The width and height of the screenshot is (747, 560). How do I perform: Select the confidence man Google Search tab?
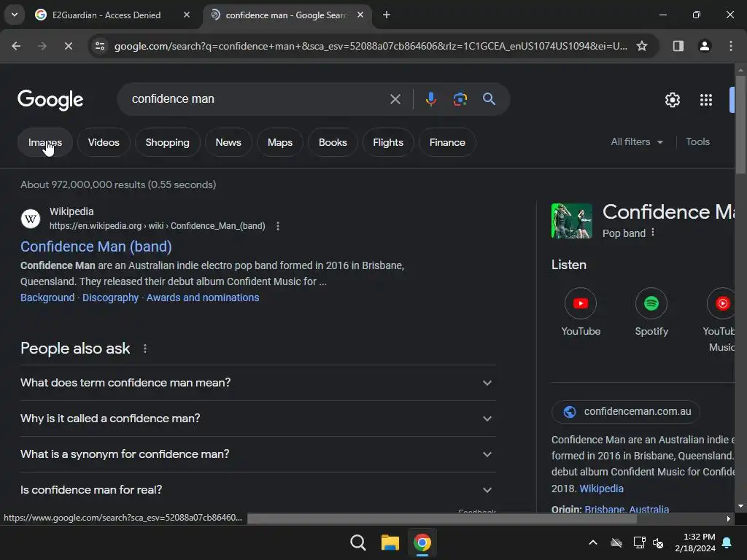[286, 15]
